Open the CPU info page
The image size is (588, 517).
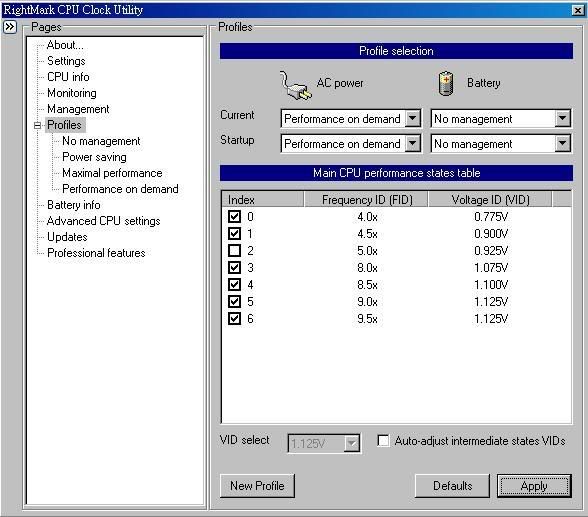click(x=68, y=77)
